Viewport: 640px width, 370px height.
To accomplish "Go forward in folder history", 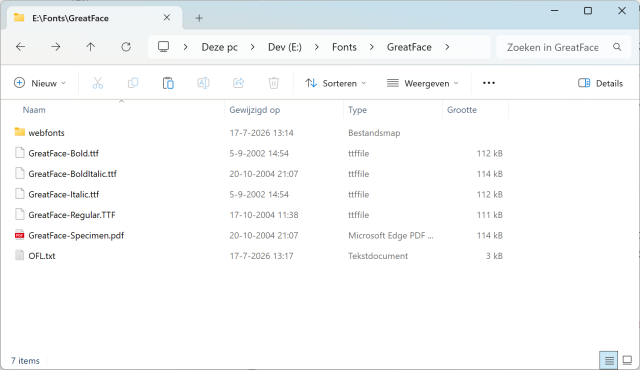I will click(56, 47).
